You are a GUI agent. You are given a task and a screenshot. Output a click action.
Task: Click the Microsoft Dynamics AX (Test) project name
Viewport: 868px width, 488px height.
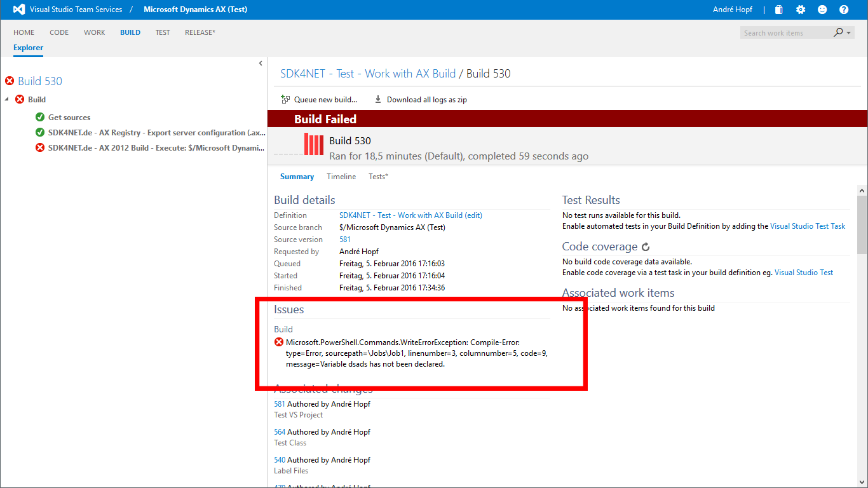pyautogui.click(x=196, y=10)
